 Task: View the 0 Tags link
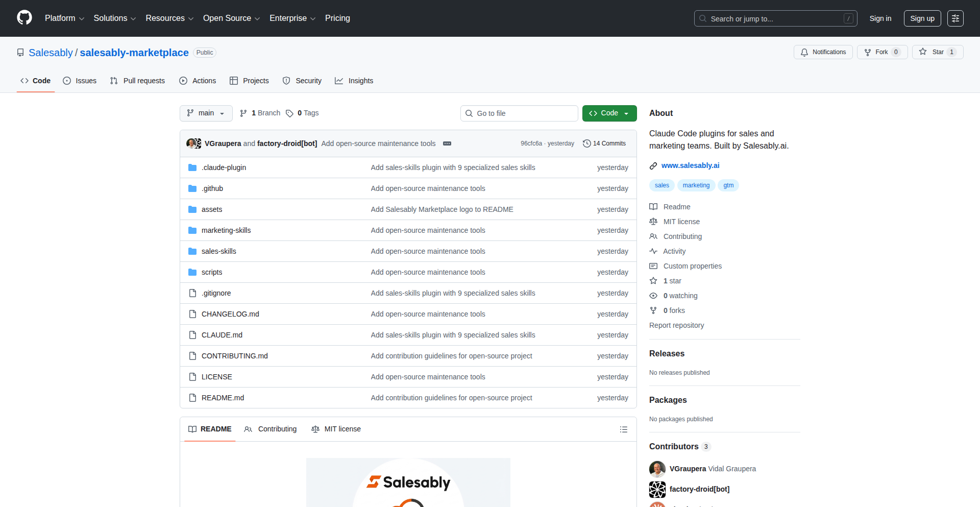coord(302,113)
